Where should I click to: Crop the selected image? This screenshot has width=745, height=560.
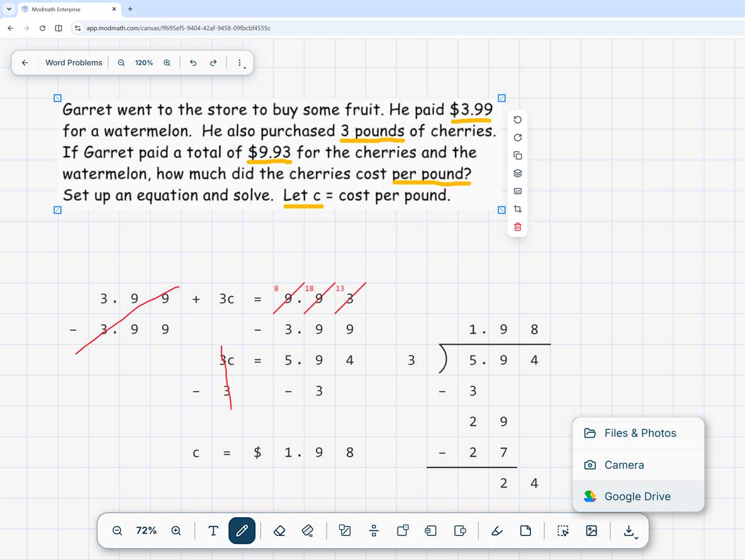(x=518, y=209)
